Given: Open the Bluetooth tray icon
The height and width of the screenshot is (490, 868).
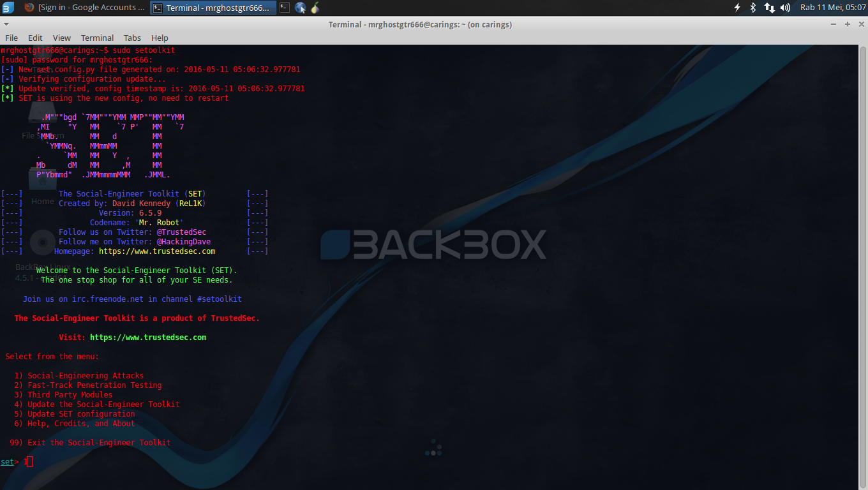Looking at the screenshot, I should coord(753,8).
